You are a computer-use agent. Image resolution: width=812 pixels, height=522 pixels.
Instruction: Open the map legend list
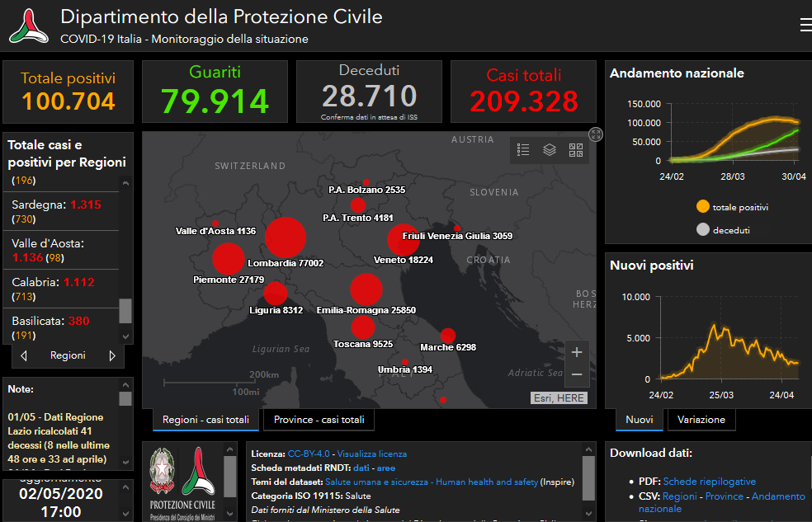(523, 149)
